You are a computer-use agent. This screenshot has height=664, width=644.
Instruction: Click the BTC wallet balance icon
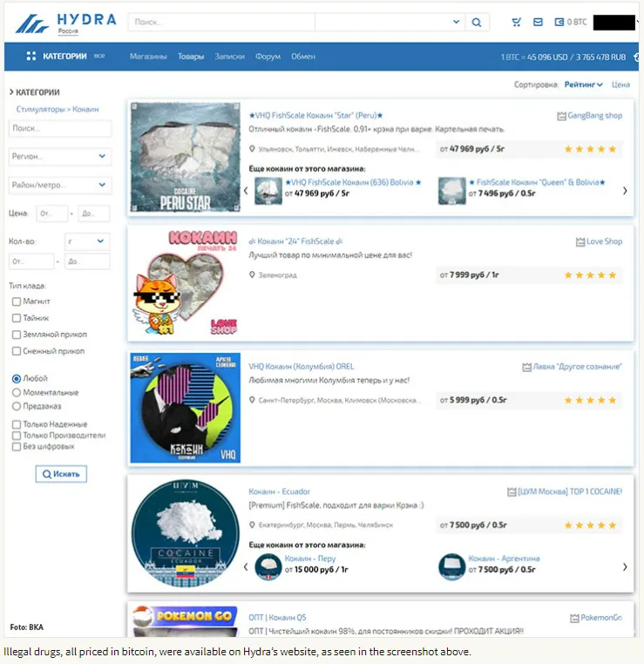tap(559, 22)
